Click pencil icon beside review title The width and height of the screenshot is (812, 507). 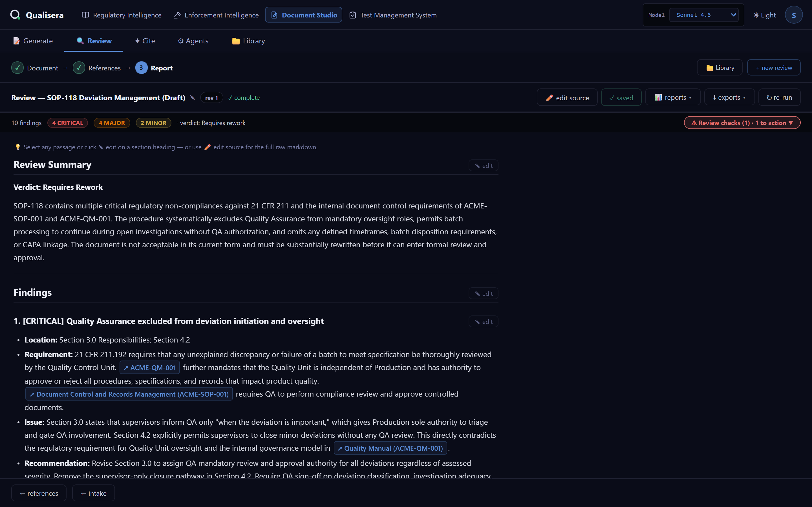click(x=192, y=97)
